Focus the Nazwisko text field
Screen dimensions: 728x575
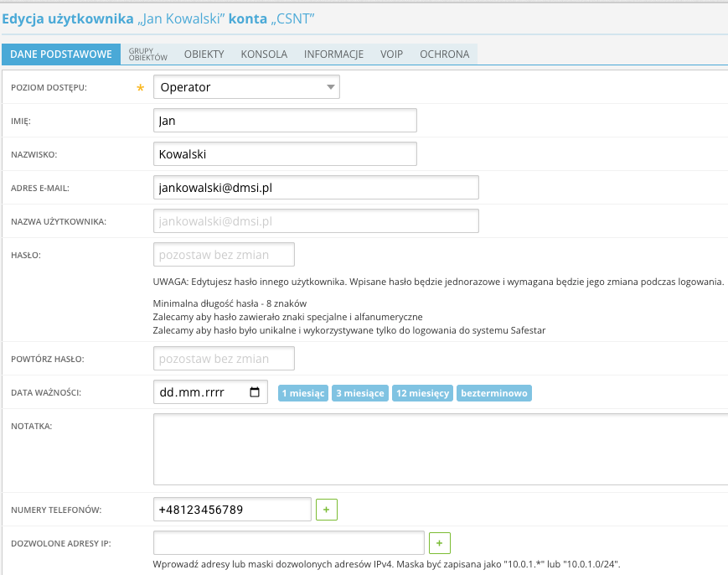tap(285, 154)
